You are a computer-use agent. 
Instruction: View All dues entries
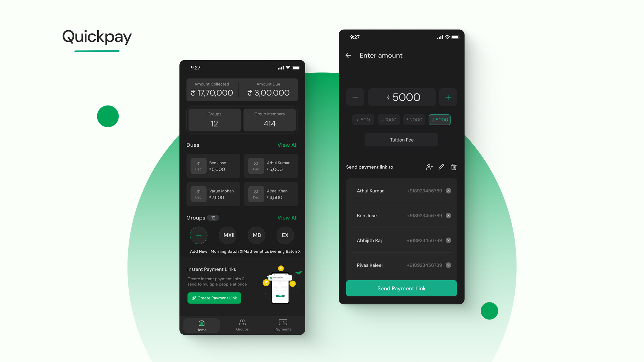tap(287, 145)
